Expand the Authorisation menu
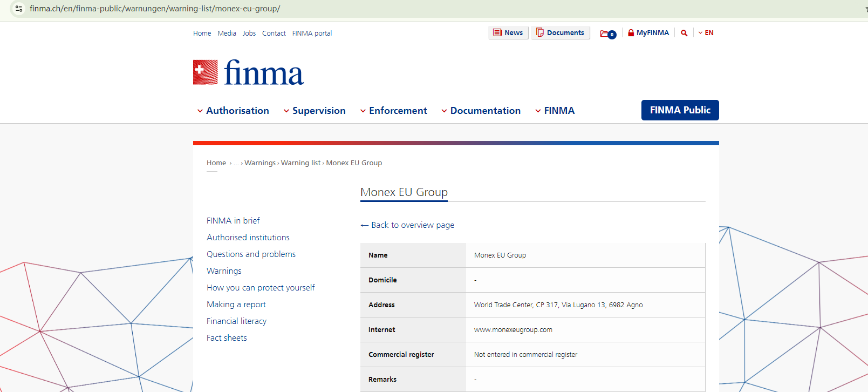Viewport: 868px width, 392px height. pos(233,111)
